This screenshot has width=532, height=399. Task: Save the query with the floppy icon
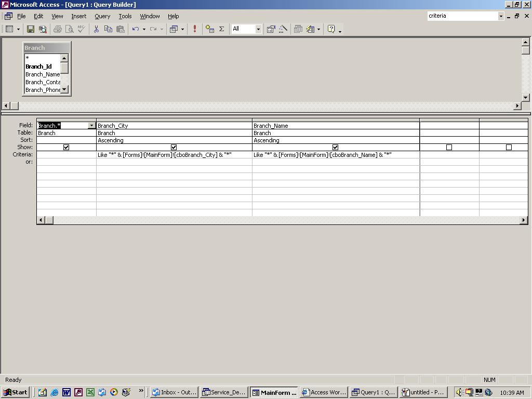(x=31, y=29)
